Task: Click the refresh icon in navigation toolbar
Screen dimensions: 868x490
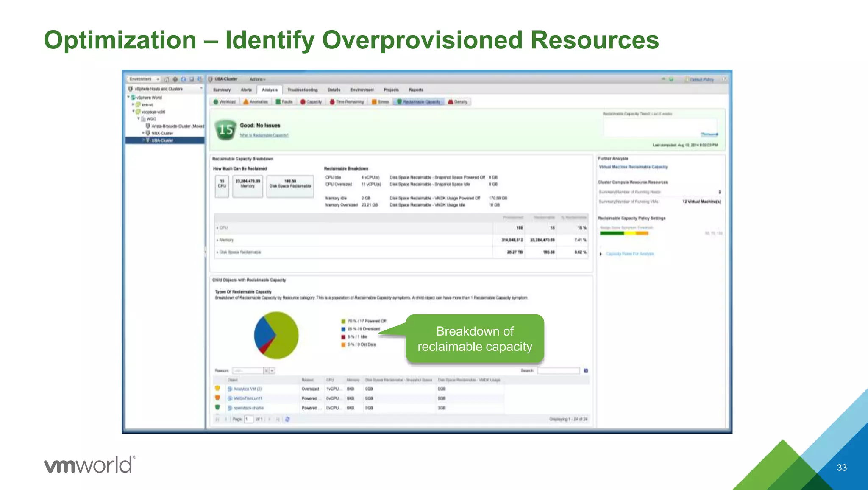Action: pos(184,79)
